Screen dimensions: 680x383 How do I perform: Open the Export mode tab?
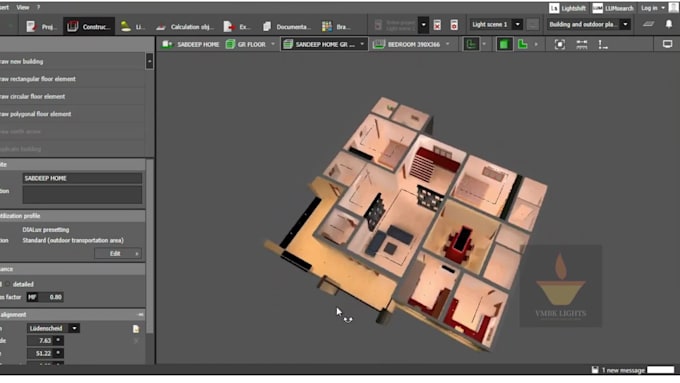coord(237,26)
